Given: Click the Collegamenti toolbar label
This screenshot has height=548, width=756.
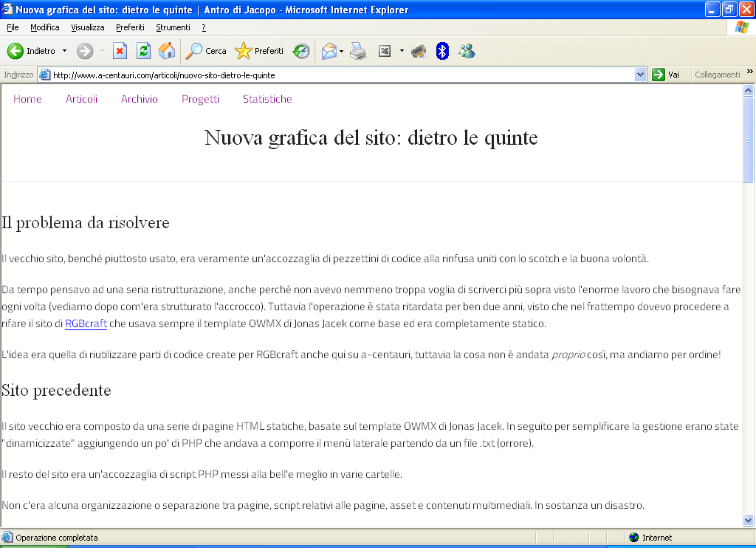Looking at the screenshot, I should tap(718, 75).
